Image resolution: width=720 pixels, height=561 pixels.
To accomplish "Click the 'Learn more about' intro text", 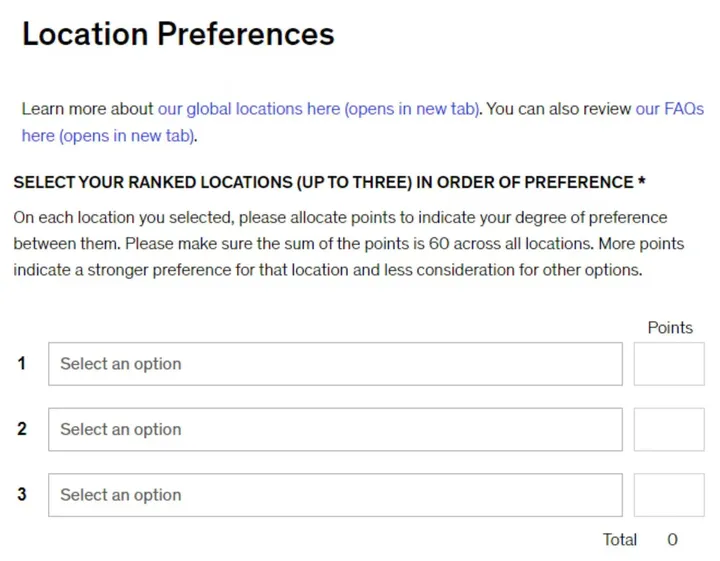I will 87,109.
